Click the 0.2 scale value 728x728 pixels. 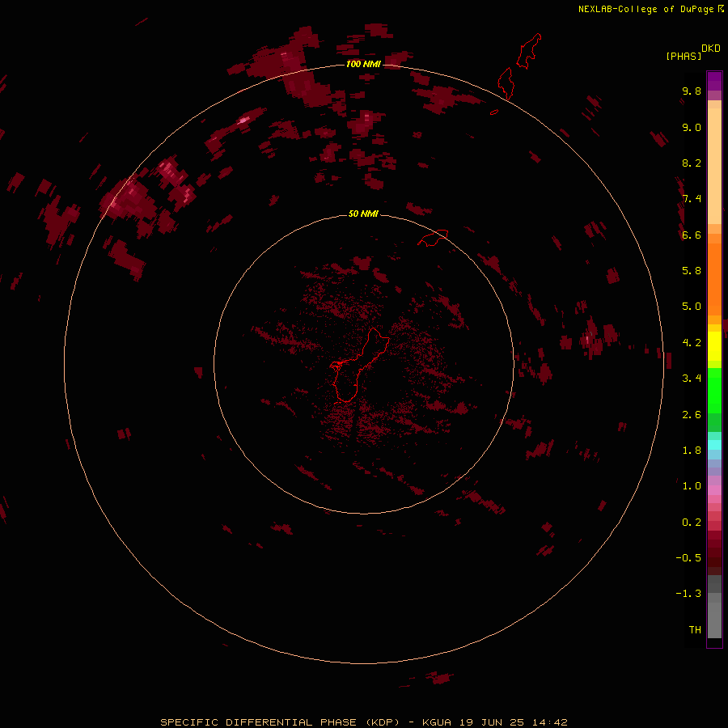tap(692, 523)
